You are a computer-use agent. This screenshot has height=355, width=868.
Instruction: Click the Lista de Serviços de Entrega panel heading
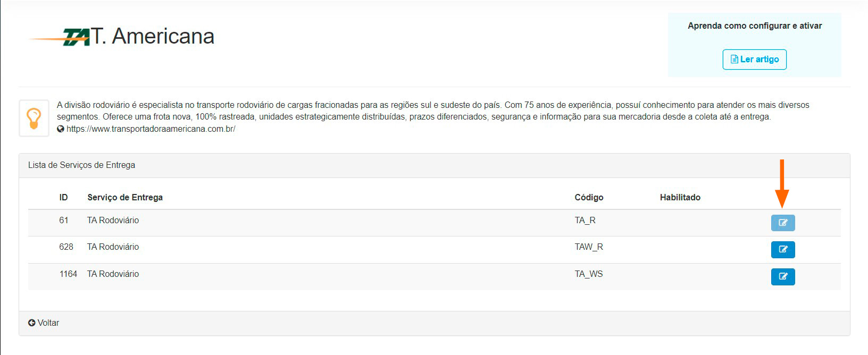click(81, 165)
